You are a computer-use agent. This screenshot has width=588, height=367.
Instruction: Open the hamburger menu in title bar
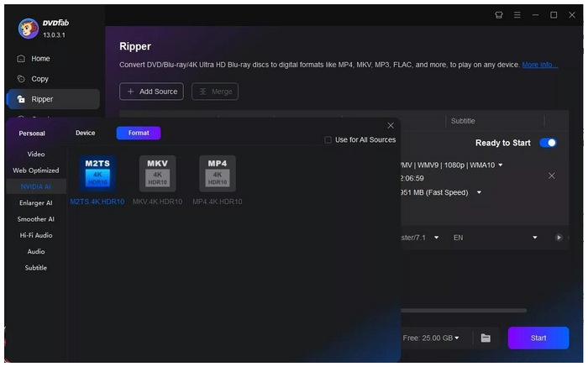tap(517, 15)
